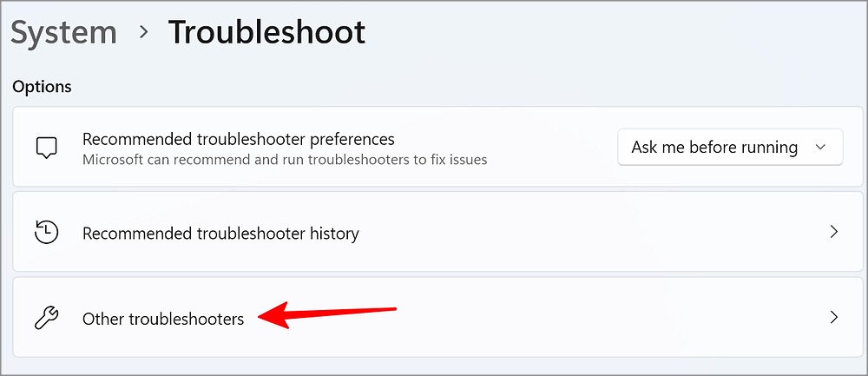Open Recommended troubleshooter history
Image resolution: width=868 pixels, height=376 pixels.
tap(220, 234)
